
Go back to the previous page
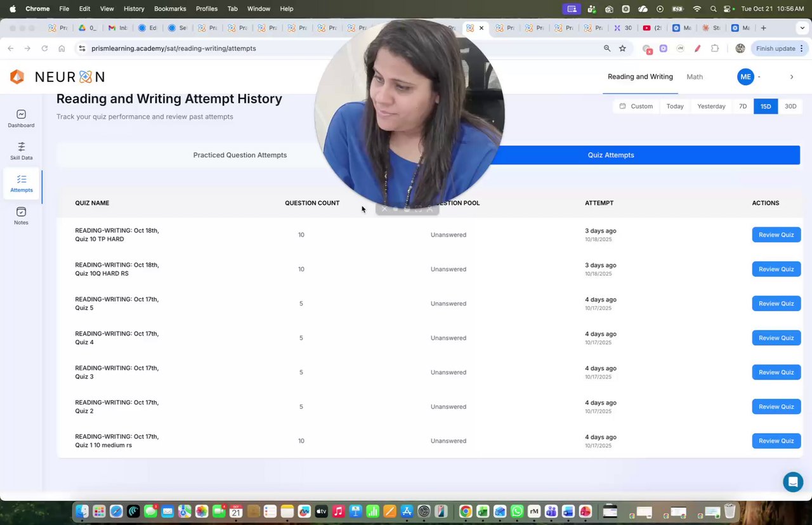pyautogui.click(x=11, y=48)
